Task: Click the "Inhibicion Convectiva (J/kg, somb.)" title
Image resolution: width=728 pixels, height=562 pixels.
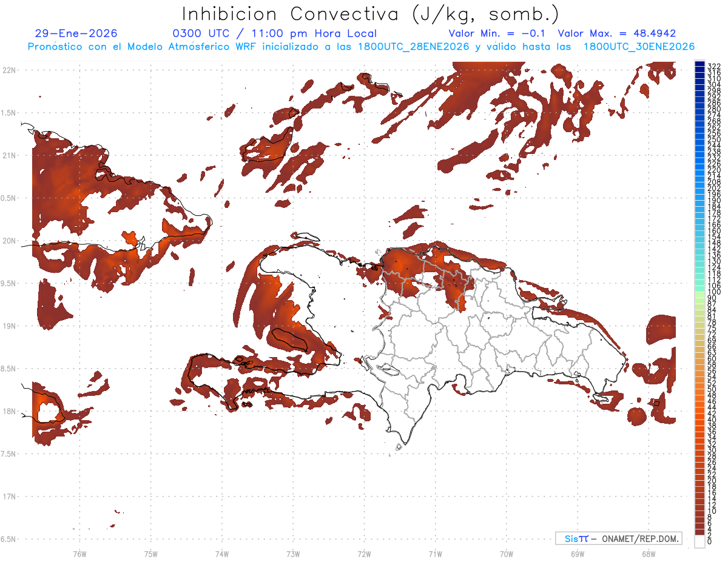Action: pos(371,14)
